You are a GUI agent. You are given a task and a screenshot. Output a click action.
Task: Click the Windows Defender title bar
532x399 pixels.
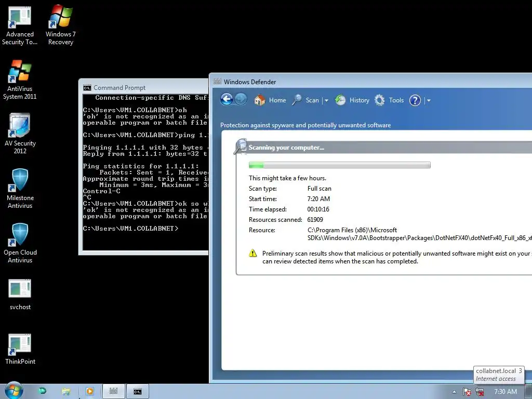(x=370, y=82)
